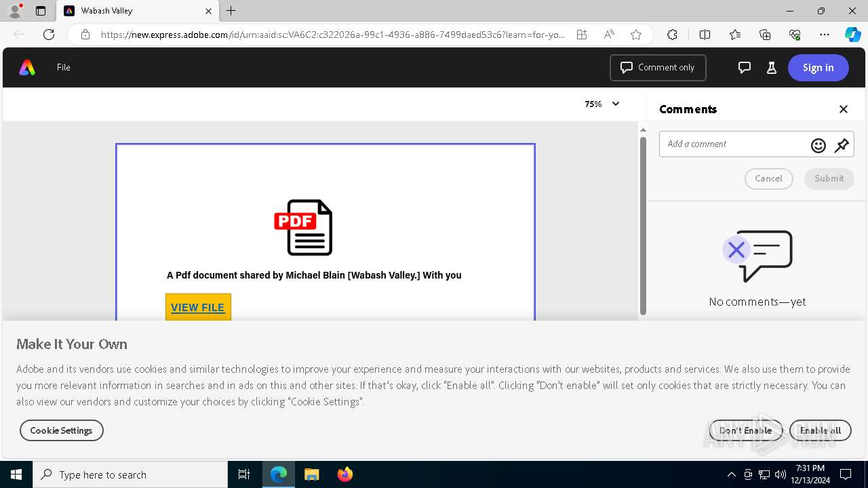Open the browser profile icon

coord(15,11)
